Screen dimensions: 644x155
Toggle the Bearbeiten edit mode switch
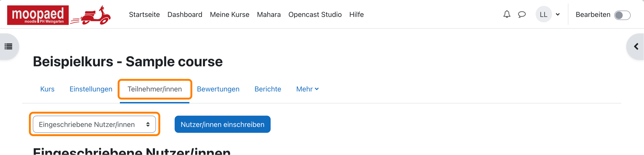622,15
